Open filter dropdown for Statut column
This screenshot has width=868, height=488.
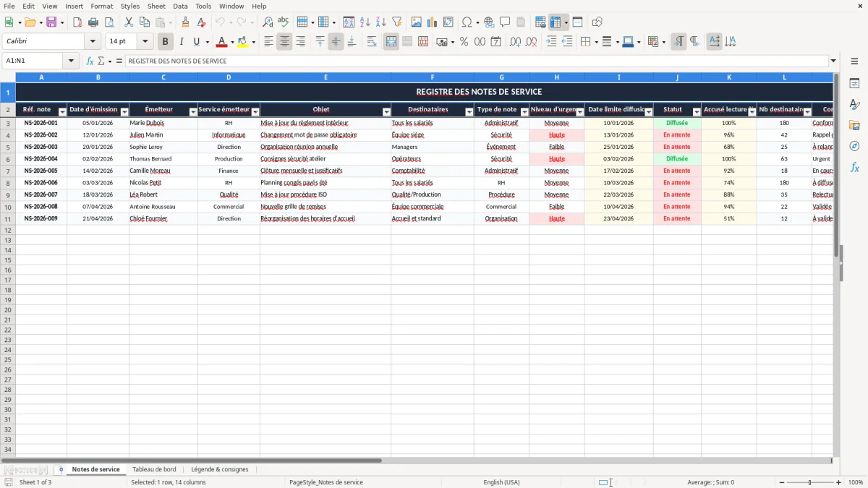pos(697,112)
